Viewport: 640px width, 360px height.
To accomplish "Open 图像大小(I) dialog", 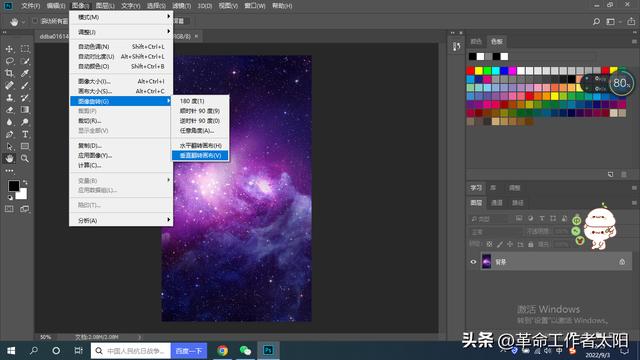I will 121,81.
